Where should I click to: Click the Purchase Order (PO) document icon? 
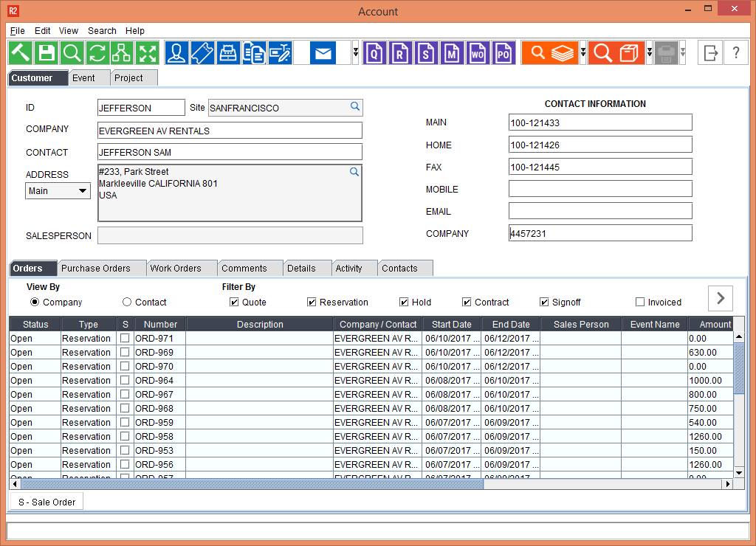504,52
